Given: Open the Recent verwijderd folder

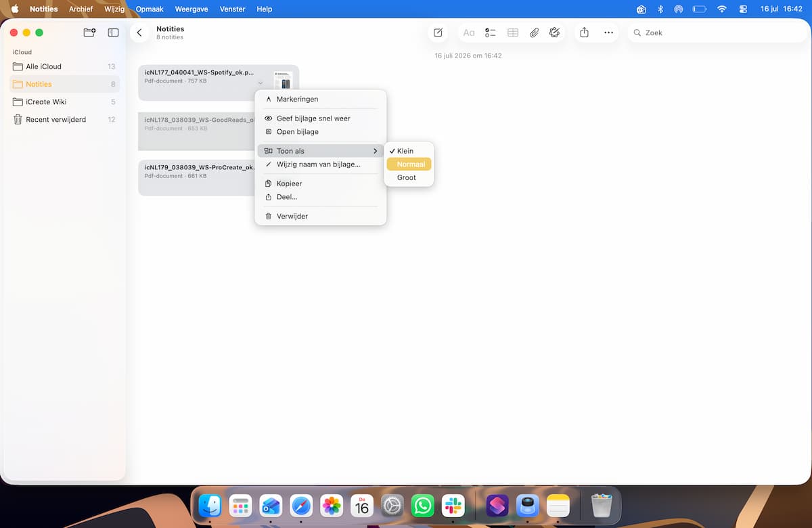Looking at the screenshot, I should [65, 119].
